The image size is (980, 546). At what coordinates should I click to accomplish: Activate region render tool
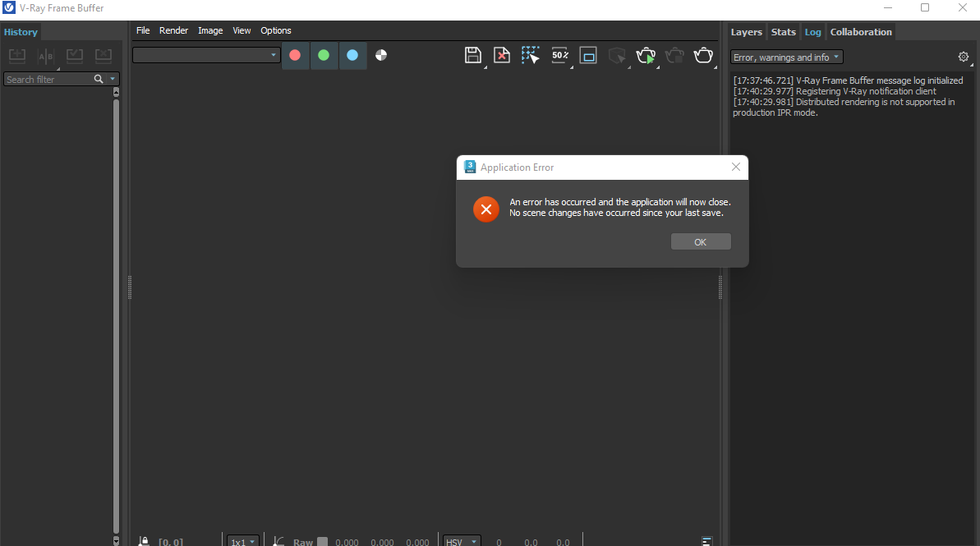tap(588, 55)
